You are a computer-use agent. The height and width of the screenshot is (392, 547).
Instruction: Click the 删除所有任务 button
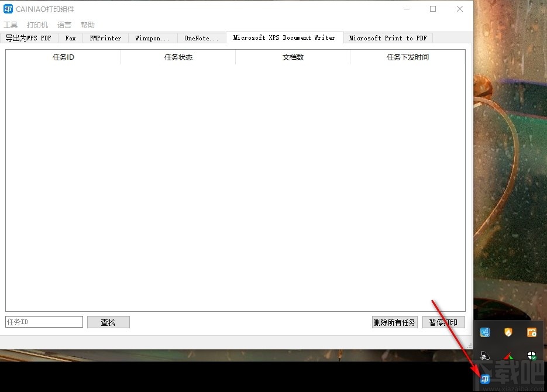[394, 322]
